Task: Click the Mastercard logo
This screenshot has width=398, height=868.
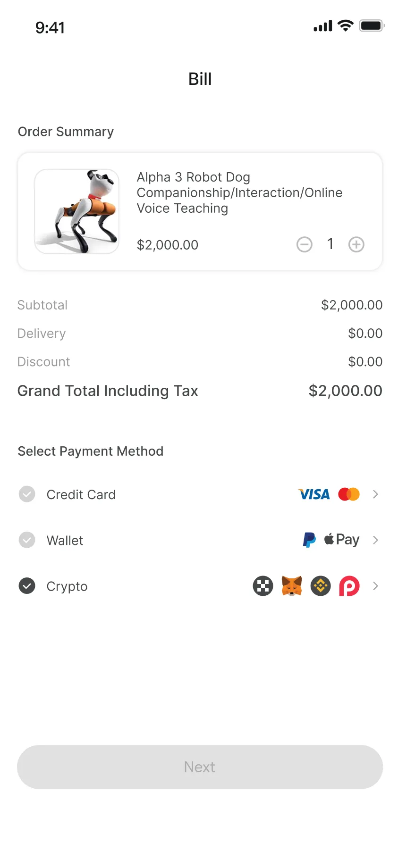Action: coord(349,494)
